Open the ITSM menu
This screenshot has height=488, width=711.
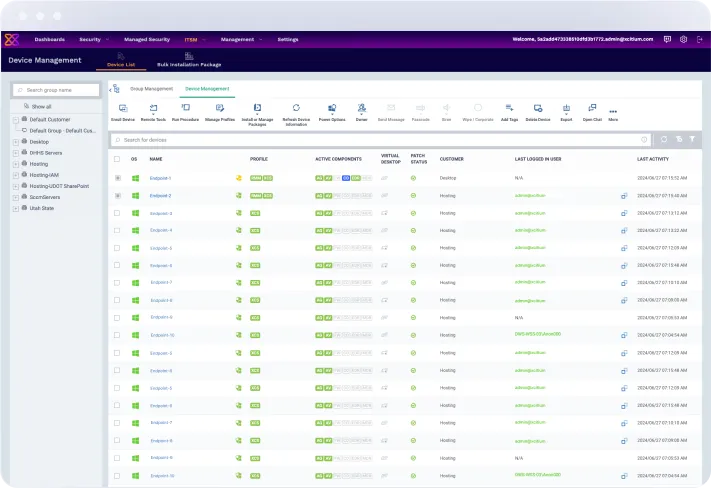tap(195, 39)
